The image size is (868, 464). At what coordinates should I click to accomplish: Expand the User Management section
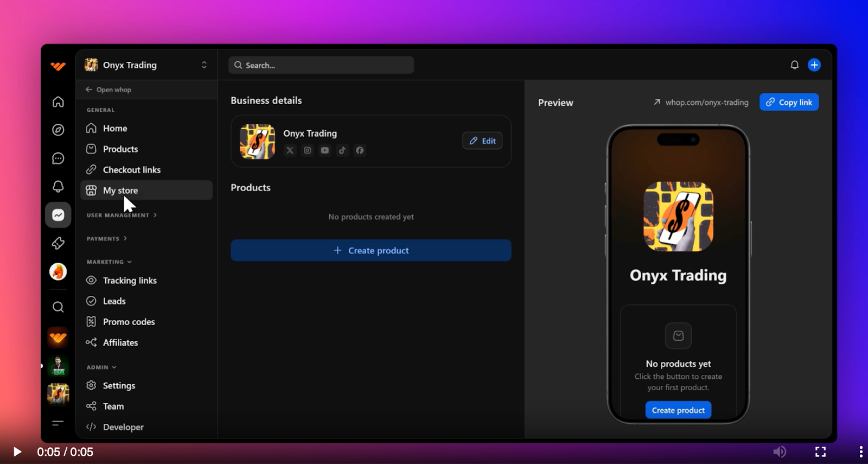coord(122,215)
